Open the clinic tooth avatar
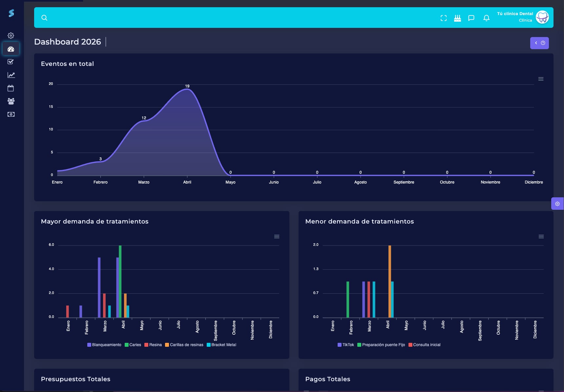The width and height of the screenshot is (564, 392). point(542,17)
